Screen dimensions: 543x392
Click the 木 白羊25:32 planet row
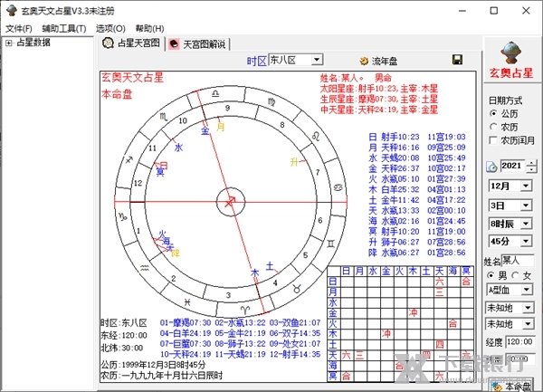[417, 189]
